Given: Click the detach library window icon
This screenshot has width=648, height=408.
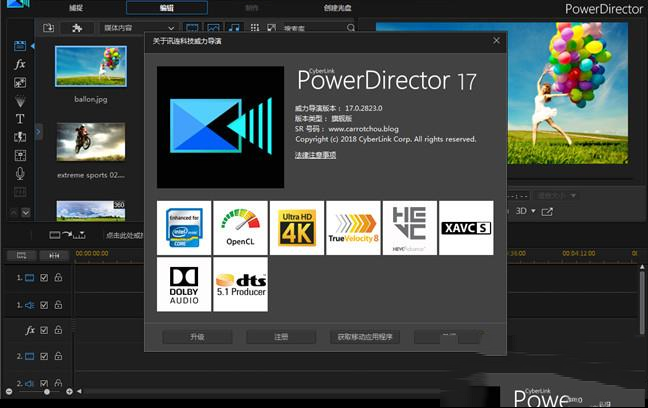Looking at the screenshot, I should [x=271, y=28].
